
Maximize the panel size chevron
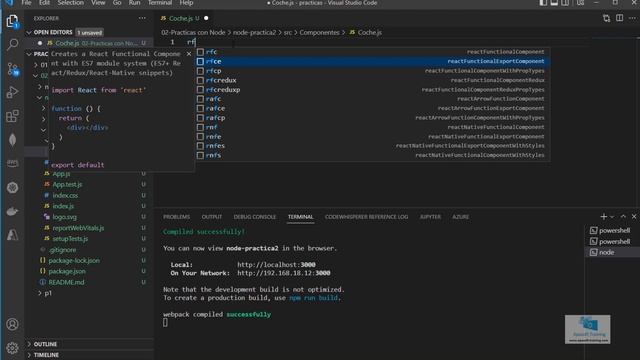click(623, 217)
